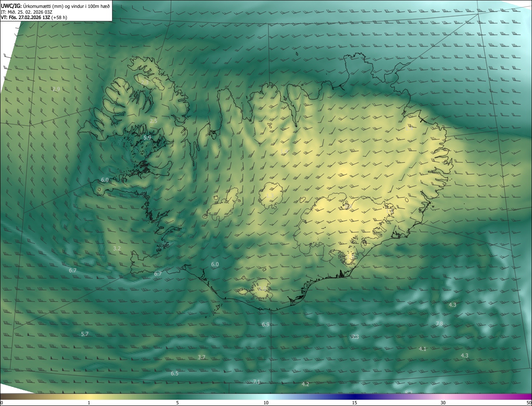This screenshot has height=406, width=532.
Task: Click the 2.3 value on the Westfjords
Action: point(145,83)
